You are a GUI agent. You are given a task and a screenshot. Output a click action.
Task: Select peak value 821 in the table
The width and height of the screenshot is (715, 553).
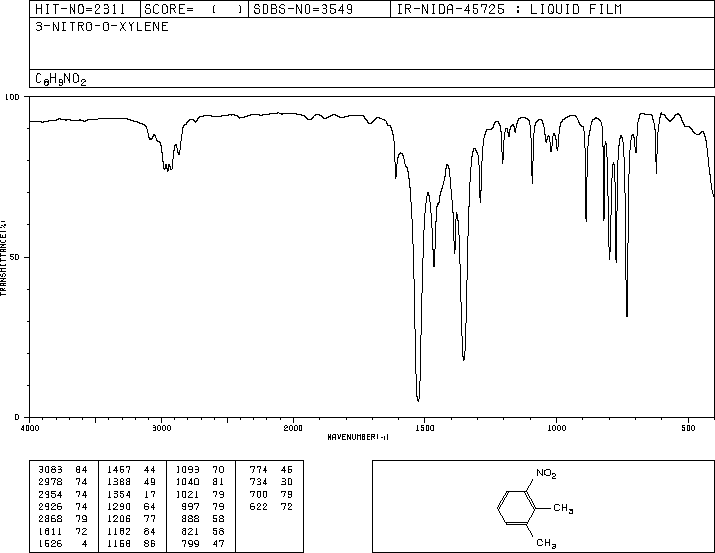click(191, 531)
